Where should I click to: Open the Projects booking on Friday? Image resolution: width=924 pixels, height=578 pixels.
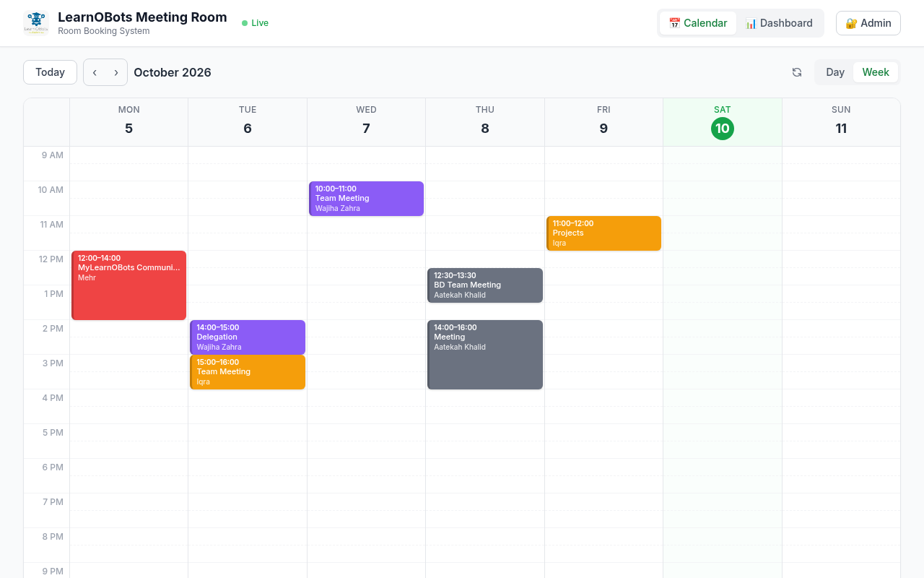click(x=603, y=233)
